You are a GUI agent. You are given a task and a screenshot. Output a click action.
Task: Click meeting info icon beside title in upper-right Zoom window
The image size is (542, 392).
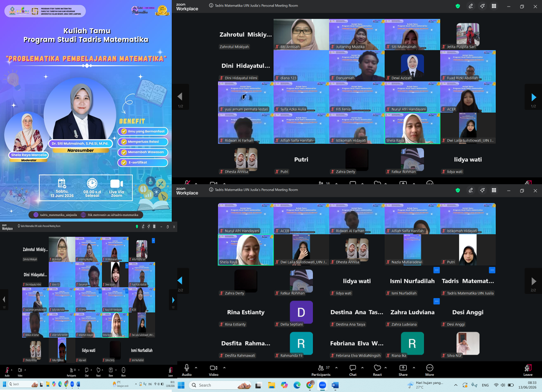[211, 6]
